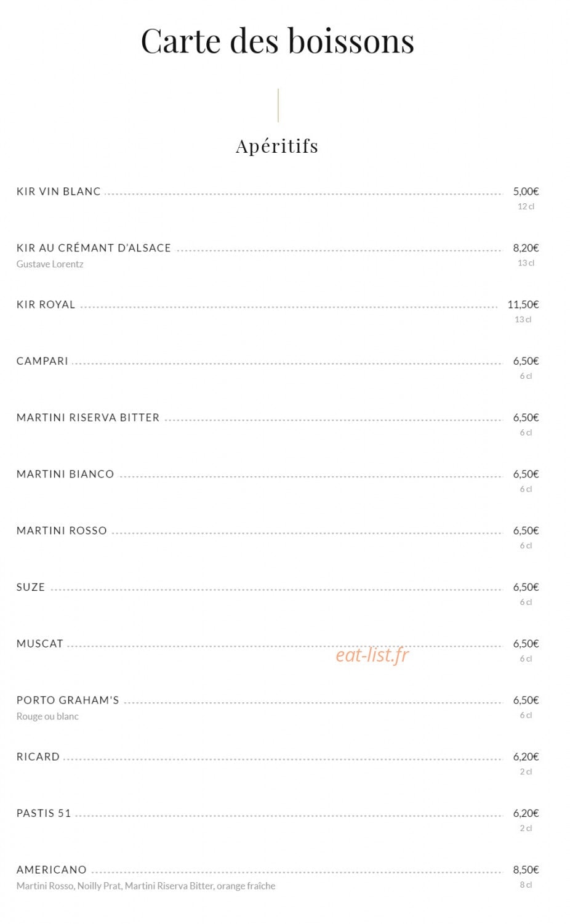
Task: Choose the MARTINI BIANCO item
Action: coord(65,474)
